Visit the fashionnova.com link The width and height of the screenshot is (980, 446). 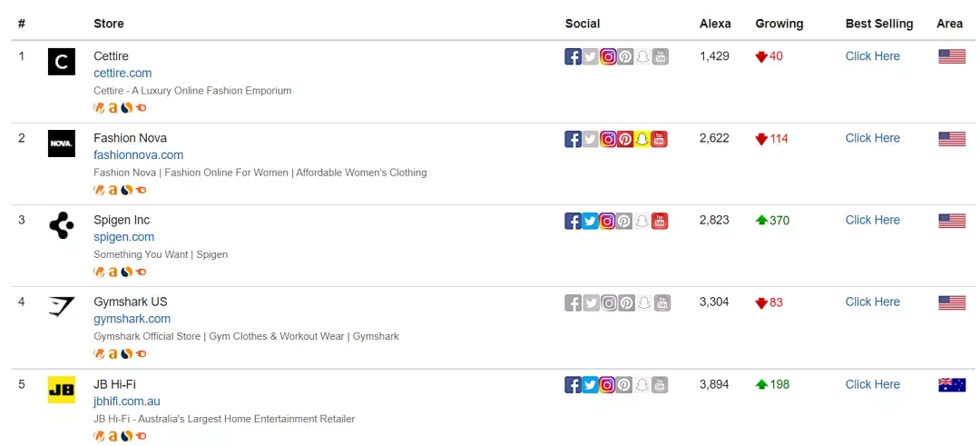tap(138, 154)
